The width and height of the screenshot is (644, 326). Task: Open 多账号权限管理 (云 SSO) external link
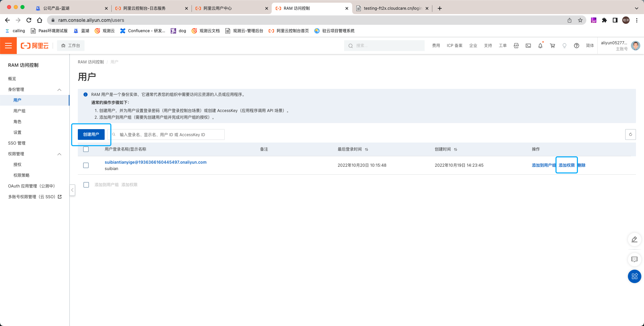tap(35, 197)
